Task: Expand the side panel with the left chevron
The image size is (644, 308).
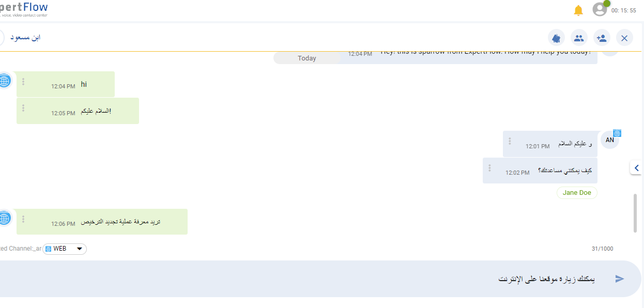Action: coord(636,168)
